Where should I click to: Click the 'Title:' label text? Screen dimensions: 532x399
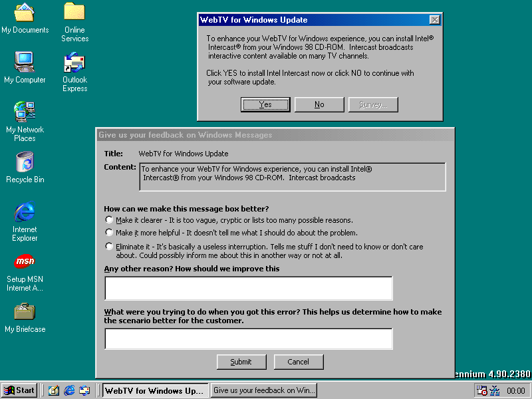[113, 154]
